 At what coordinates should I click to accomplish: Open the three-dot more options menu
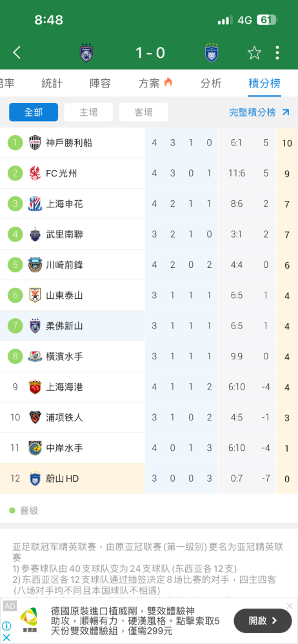pos(277,53)
